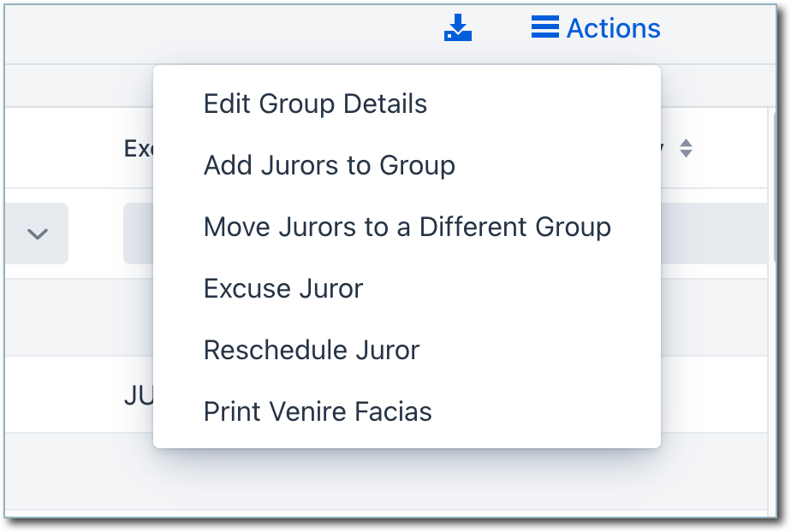The height and width of the screenshot is (532, 791).
Task: Select Edit Group Details
Action: 315,104
